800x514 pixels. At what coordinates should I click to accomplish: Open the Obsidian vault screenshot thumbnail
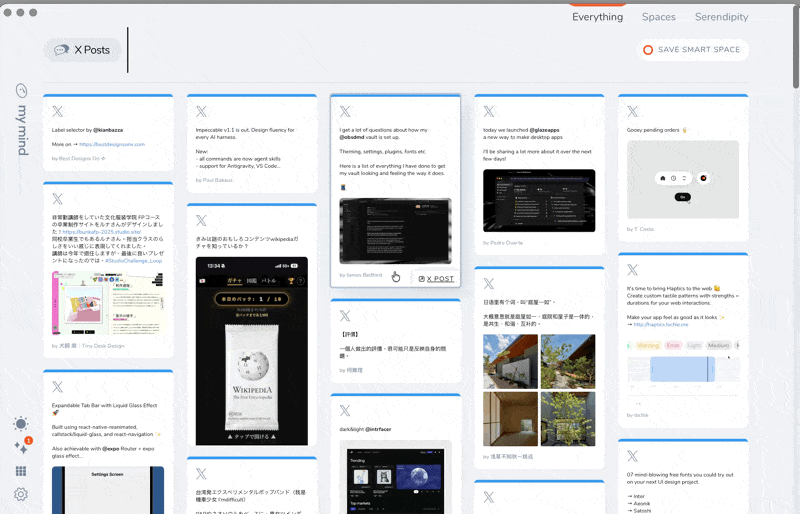point(395,231)
